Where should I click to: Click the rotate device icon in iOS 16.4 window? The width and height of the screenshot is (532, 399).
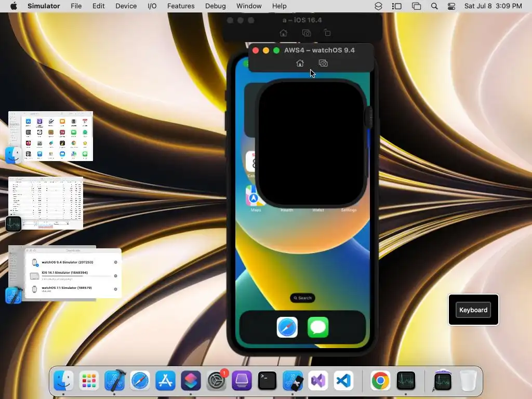click(x=327, y=33)
